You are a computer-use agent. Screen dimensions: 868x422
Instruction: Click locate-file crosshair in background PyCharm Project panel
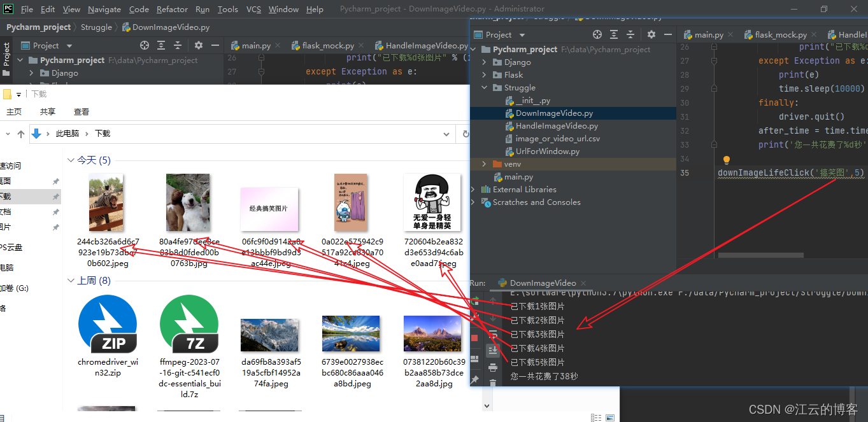click(145, 45)
